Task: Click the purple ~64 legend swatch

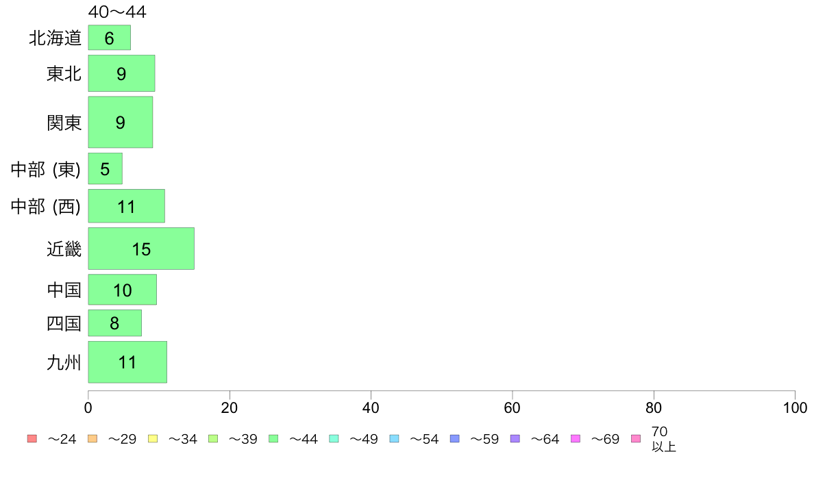Action: click(x=515, y=438)
